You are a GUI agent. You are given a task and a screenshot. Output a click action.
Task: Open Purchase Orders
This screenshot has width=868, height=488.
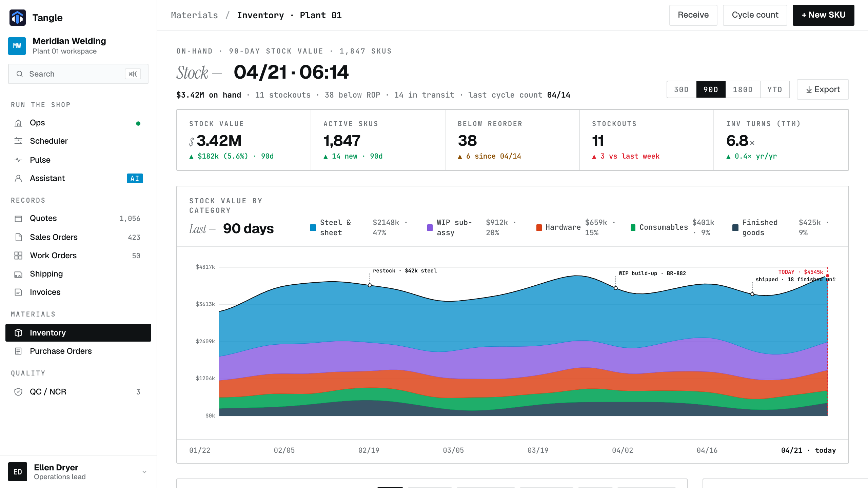point(78,351)
